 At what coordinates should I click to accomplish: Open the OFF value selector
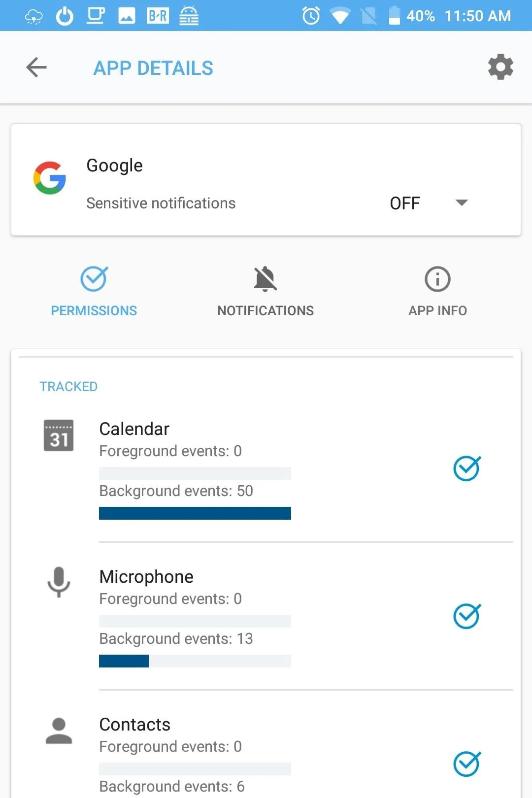[x=405, y=203]
